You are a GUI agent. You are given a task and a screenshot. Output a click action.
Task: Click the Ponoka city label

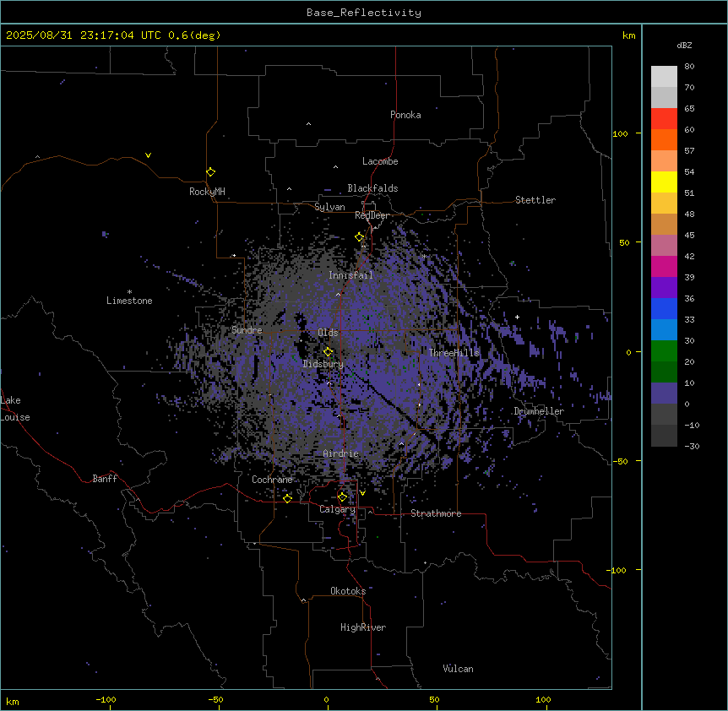click(405, 115)
